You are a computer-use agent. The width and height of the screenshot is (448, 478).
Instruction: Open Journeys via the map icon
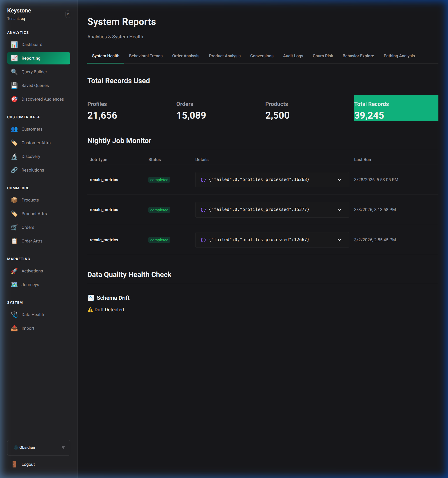pos(14,284)
